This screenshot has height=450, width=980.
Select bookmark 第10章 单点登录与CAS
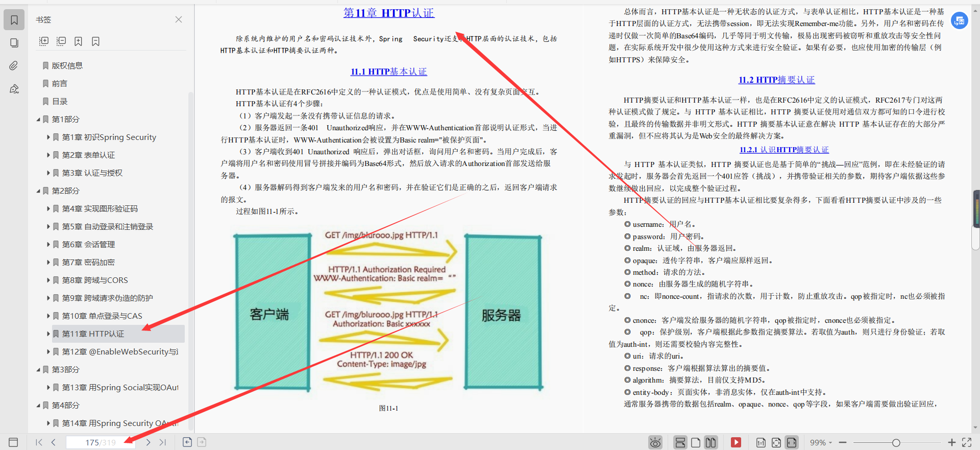point(102,316)
